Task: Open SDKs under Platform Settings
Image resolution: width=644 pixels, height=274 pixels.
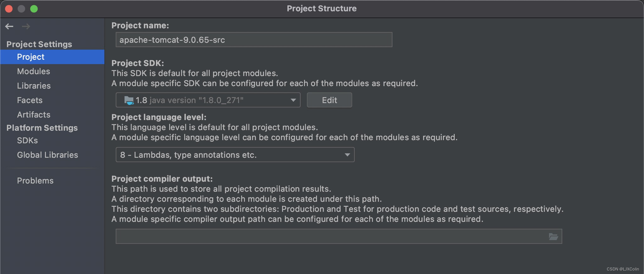Action: 27,140
